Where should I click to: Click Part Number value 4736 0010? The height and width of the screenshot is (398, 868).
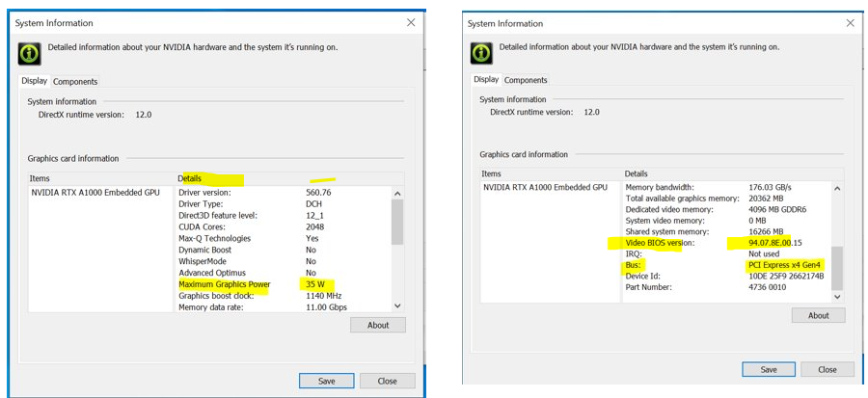point(767,287)
